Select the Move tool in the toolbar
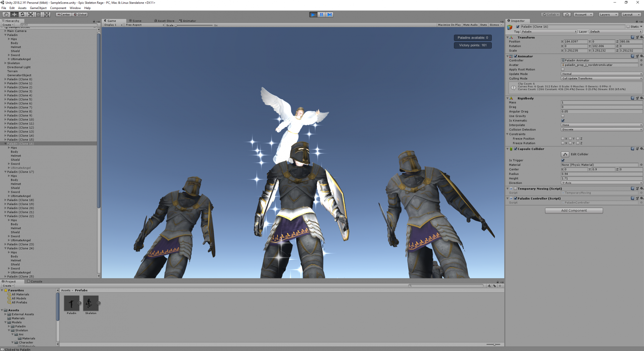Screen dimensions: 644x351 14,14
